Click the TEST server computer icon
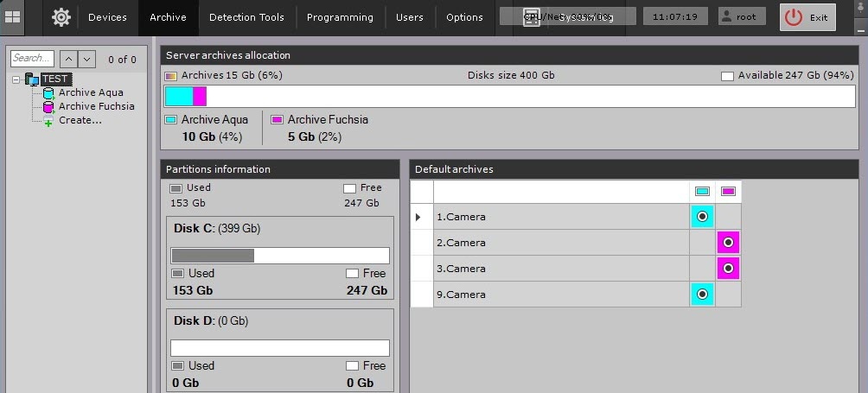The width and height of the screenshot is (868, 393). tap(32, 79)
